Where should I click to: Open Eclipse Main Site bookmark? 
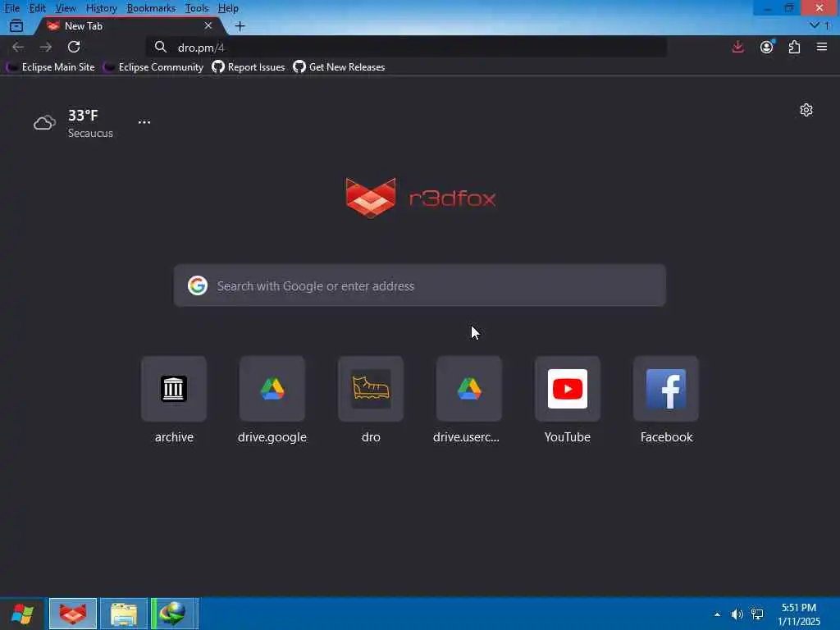coord(50,67)
